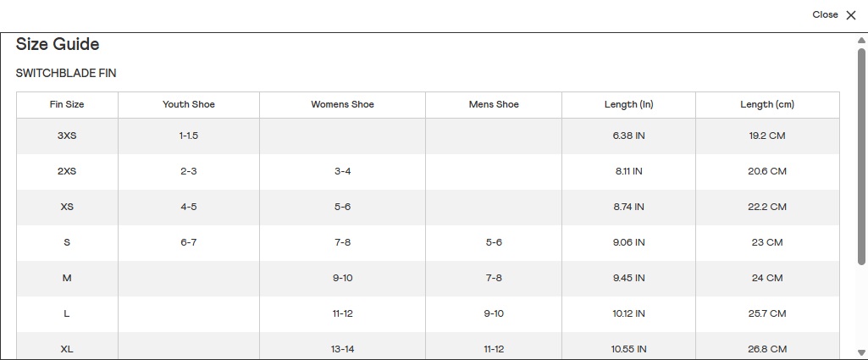This screenshot has width=868, height=360.
Task: Click the Youth Shoe column header
Action: click(189, 105)
